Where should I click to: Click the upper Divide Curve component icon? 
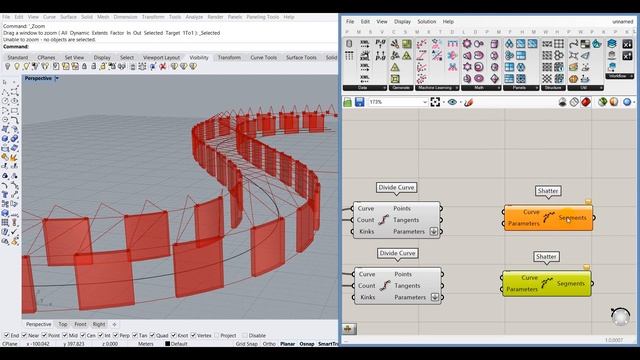[383, 220]
